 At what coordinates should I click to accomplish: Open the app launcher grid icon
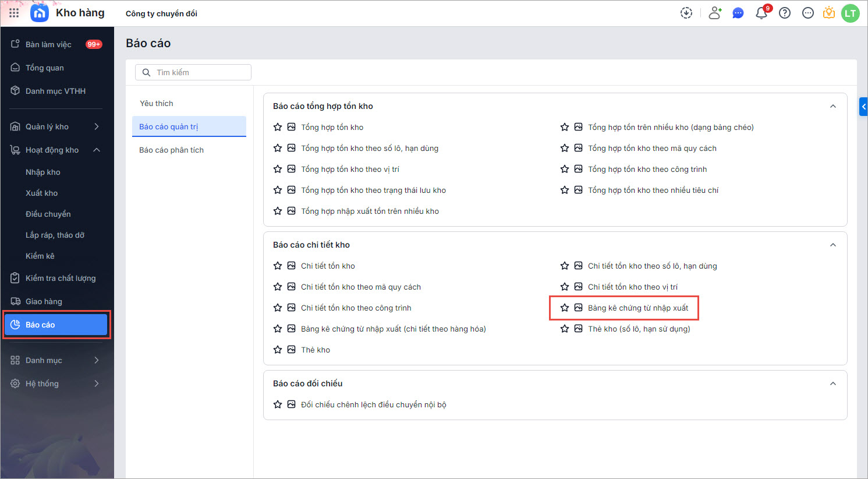pos(14,13)
